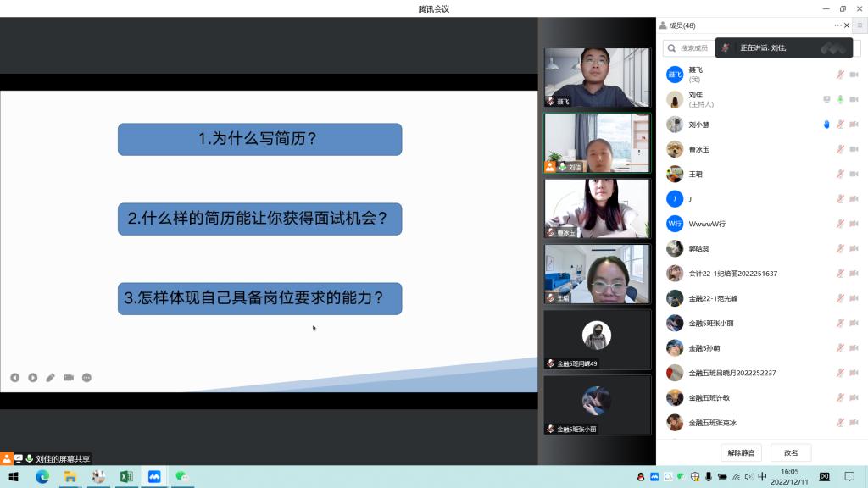Click the slide box about 岗位要求的能力
The height and width of the screenshot is (488, 868).
pos(259,298)
